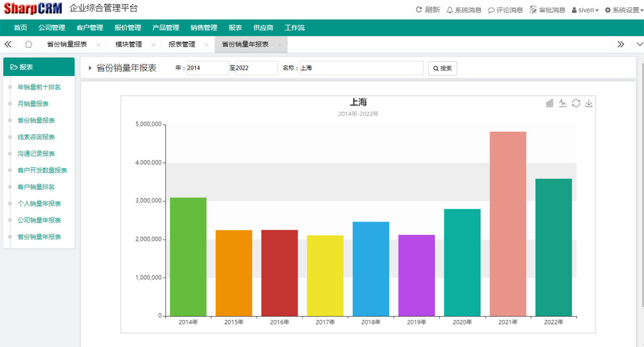Click the chart restore/refresh icon
This screenshot has height=347, width=644.
click(576, 103)
